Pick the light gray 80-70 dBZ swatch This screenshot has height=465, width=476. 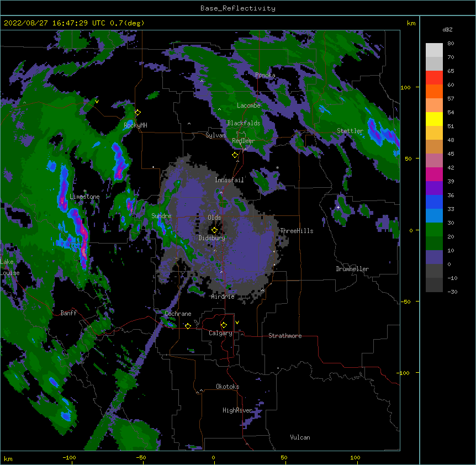click(434, 50)
